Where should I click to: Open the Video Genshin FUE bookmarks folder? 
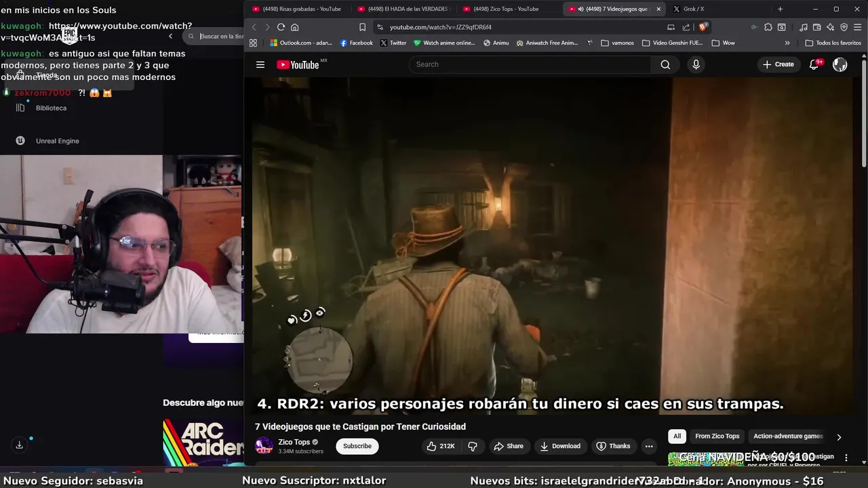coord(672,43)
